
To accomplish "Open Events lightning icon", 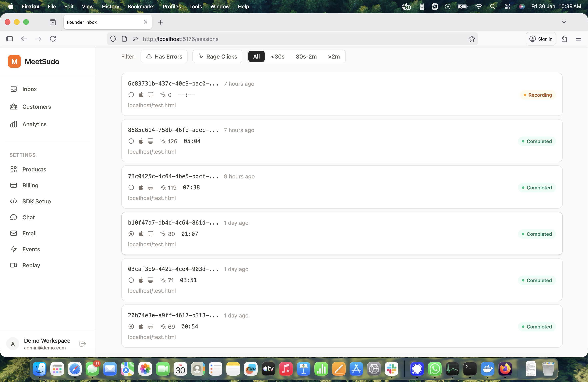I will 14,249.
